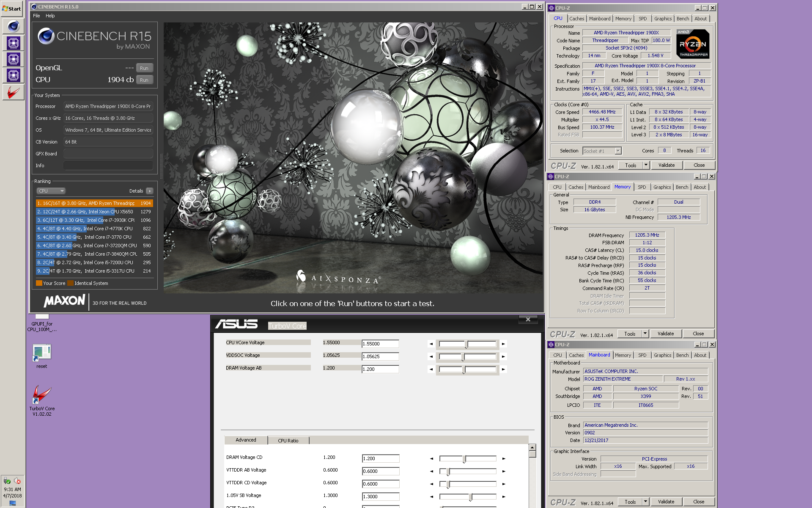Open the TurboV Core taskbar icon
Viewport: 812px width, 508px height.
13,92
